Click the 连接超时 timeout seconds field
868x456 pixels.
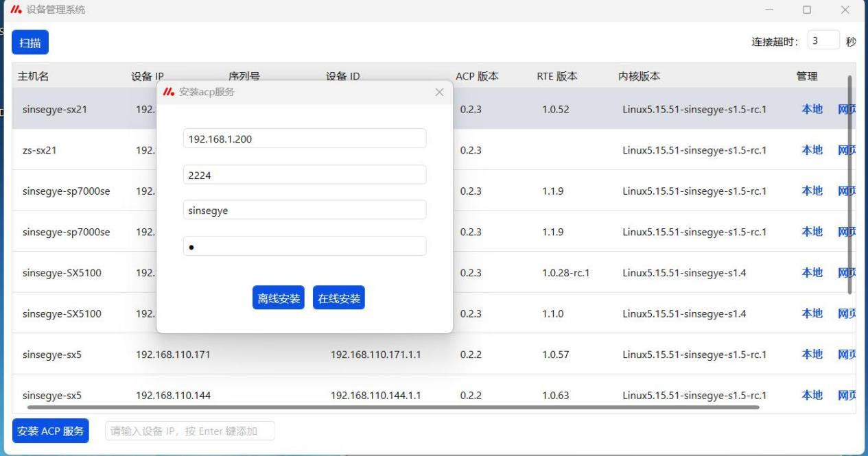click(823, 40)
